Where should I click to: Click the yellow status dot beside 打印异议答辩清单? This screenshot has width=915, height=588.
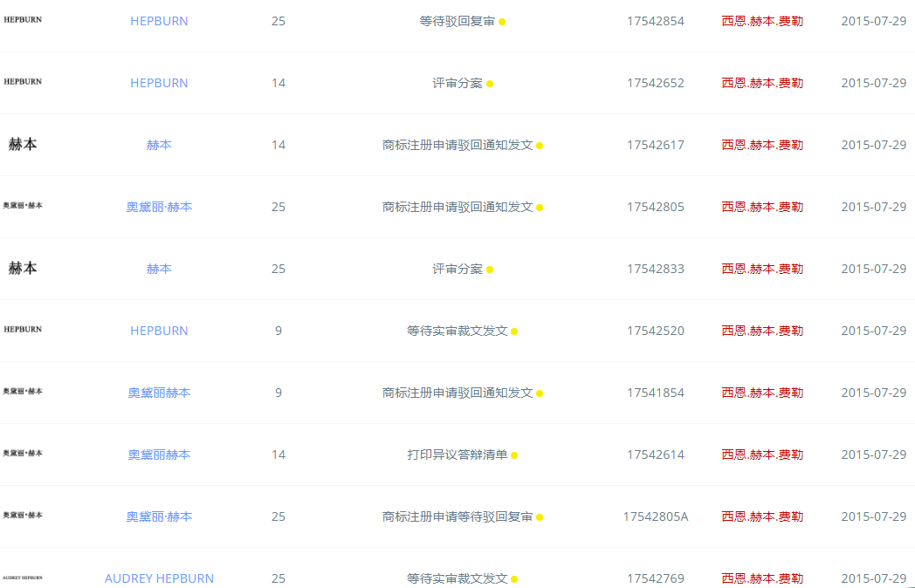pos(514,455)
